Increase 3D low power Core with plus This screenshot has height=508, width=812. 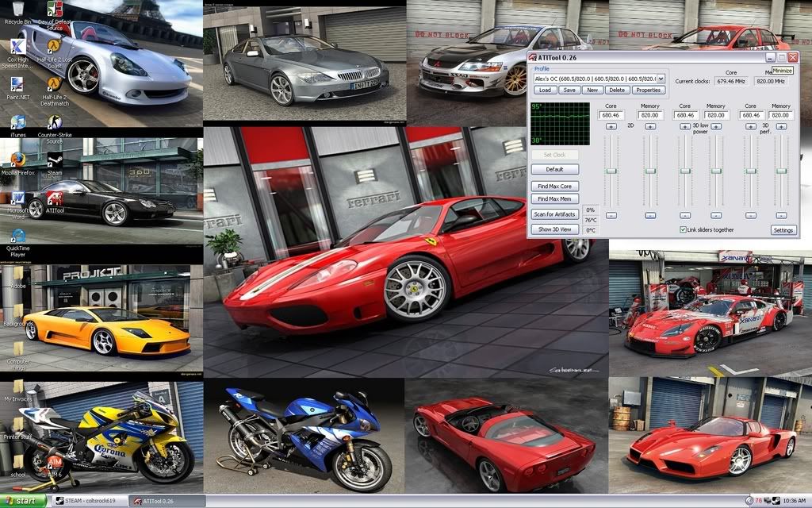[x=685, y=126]
